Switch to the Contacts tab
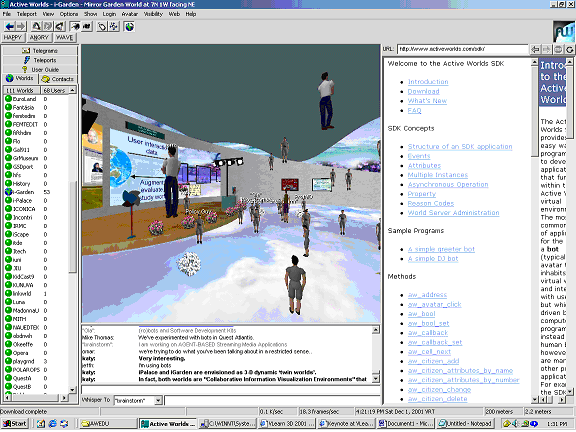This screenshot has width=576, height=432. [x=58, y=79]
